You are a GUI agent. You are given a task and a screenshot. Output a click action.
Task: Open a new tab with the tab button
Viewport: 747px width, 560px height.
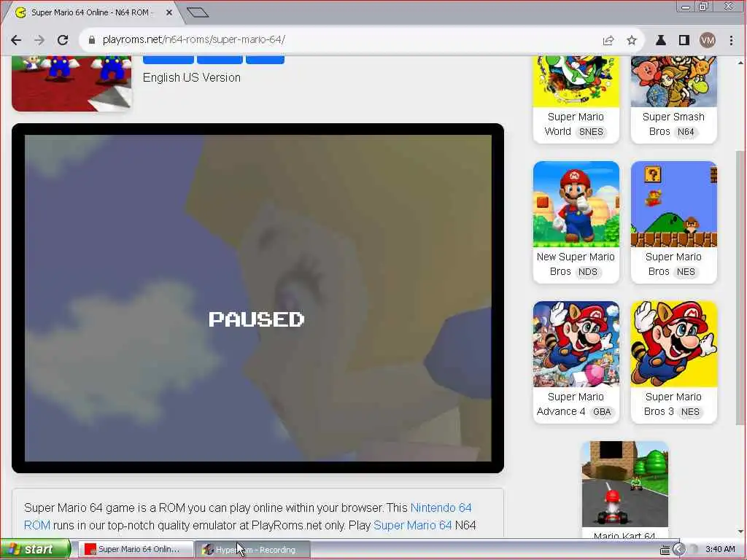click(x=198, y=12)
